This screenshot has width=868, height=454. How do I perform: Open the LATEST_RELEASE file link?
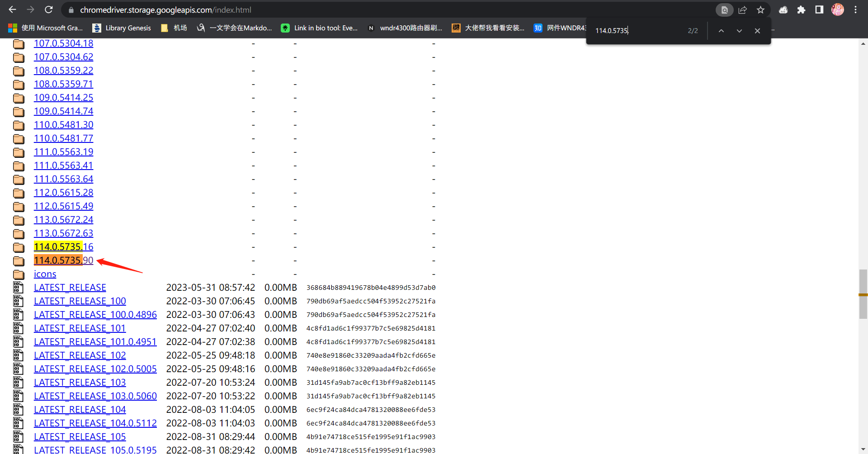pos(70,288)
